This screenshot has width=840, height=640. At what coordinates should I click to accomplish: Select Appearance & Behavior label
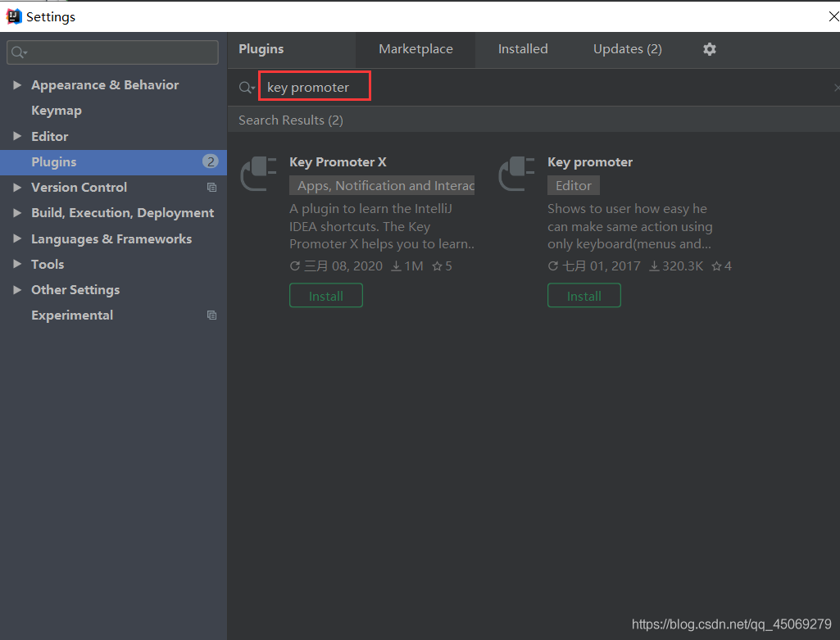click(105, 85)
